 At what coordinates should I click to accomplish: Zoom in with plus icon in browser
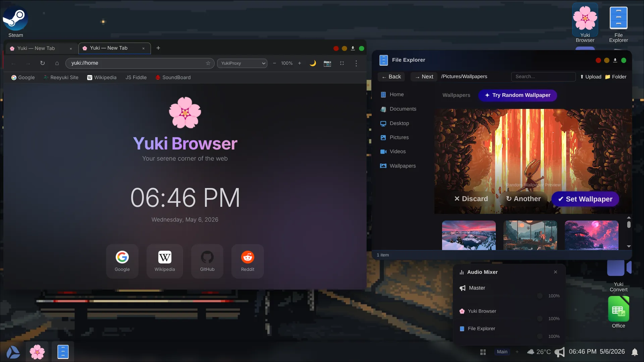pyautogui.click(x=300, y=63)
